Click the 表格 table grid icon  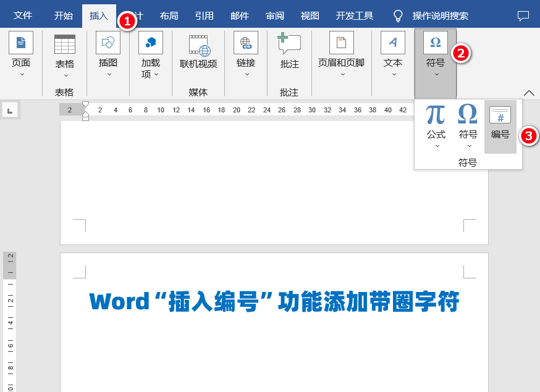coord(65,44)
